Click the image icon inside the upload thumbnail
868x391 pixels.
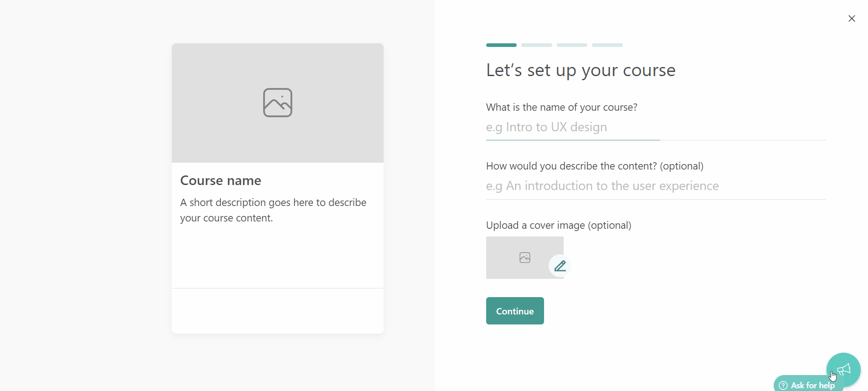point(525,257)
